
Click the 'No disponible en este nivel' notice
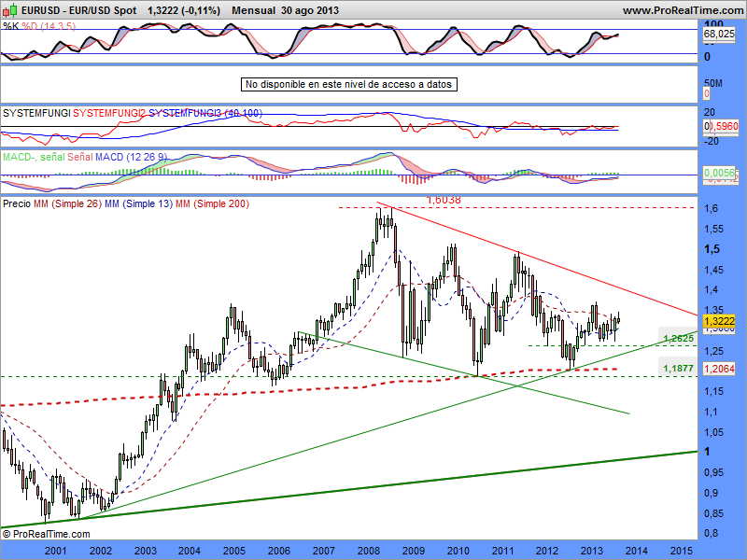tap(348, 84)
